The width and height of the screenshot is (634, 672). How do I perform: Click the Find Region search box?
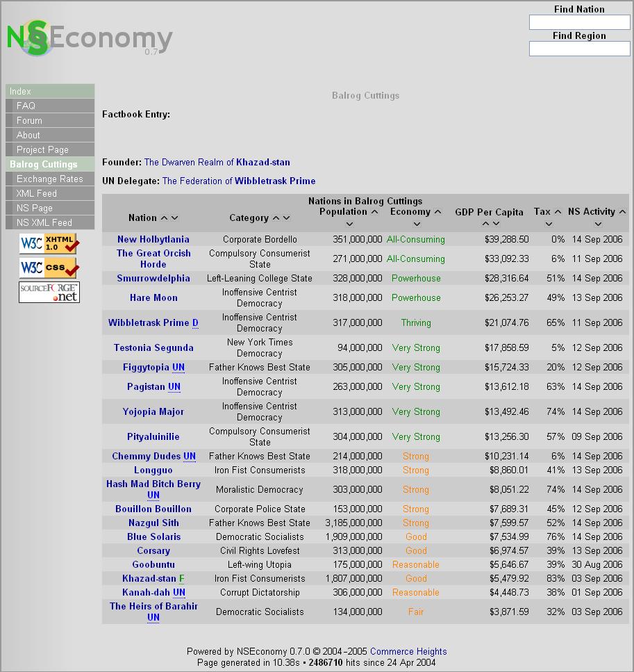click(579, 49)
